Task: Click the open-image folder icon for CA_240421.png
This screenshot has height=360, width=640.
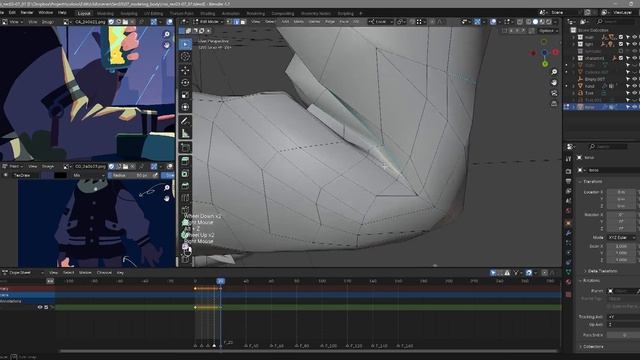Action: pyautogui.click(x=125, y=22)
